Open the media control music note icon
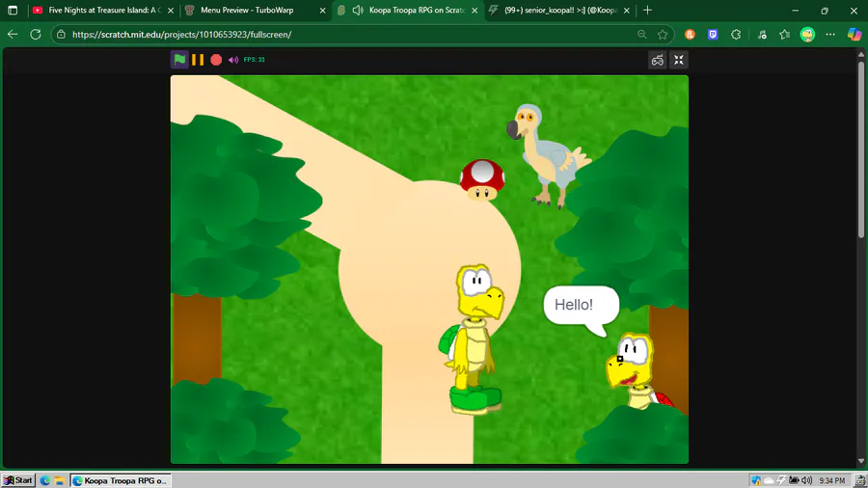868x488 pixels. pos(762,35)
